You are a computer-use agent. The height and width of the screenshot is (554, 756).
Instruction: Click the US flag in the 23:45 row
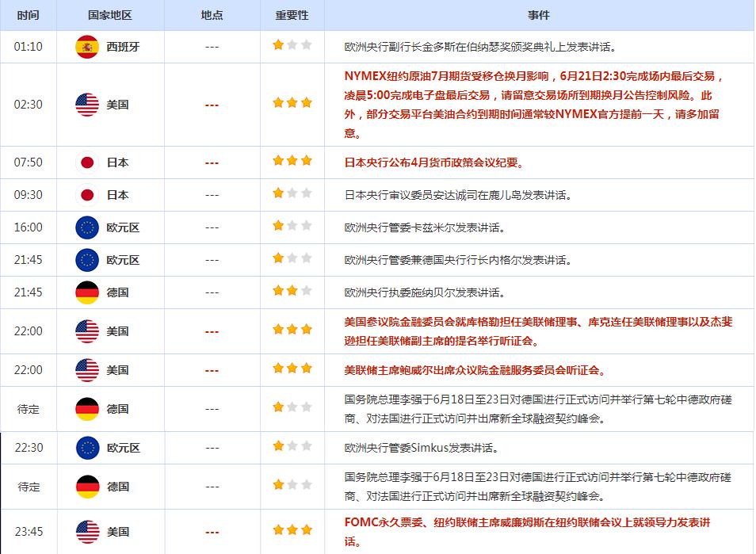tap(88, 531)
